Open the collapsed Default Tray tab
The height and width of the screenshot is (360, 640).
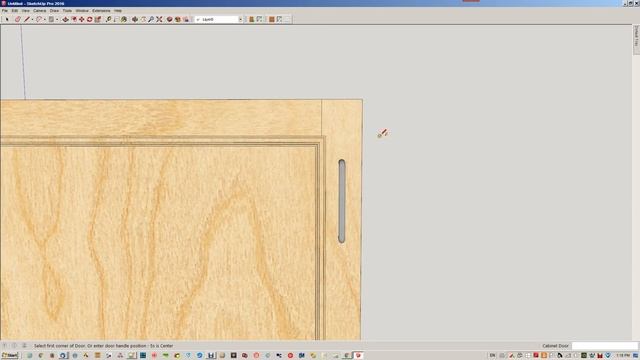tap(636, 39)
